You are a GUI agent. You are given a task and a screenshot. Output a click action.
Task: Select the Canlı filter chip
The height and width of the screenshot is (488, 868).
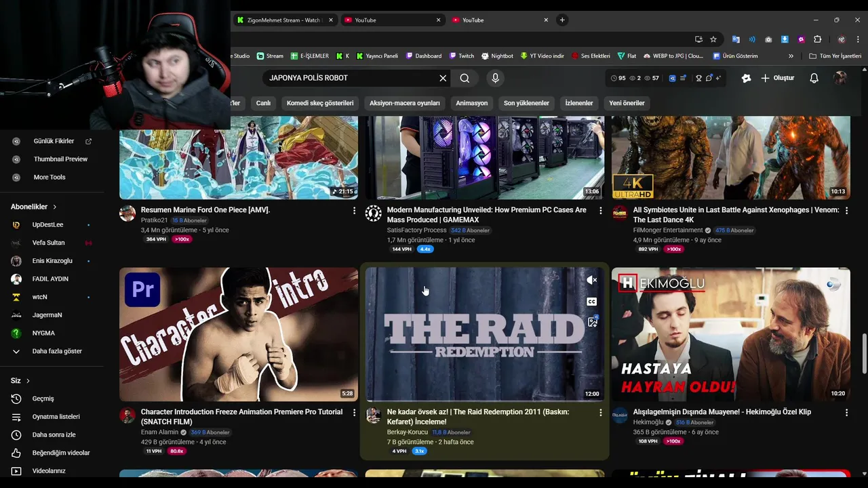point(263,103)
